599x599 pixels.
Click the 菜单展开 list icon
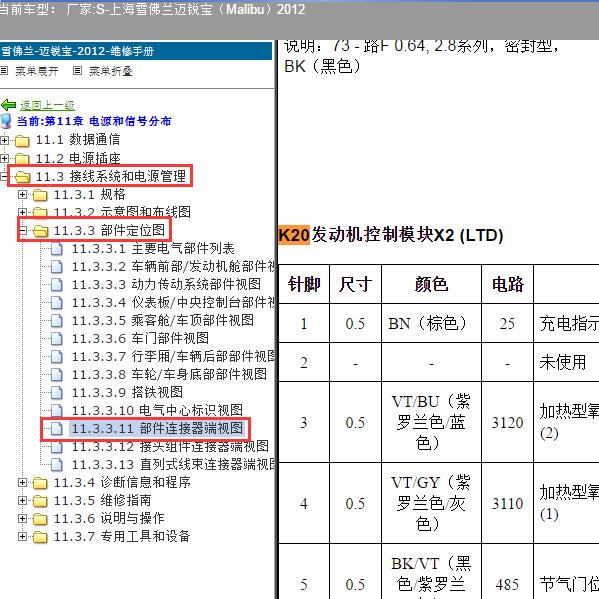(x=4, y=71)
